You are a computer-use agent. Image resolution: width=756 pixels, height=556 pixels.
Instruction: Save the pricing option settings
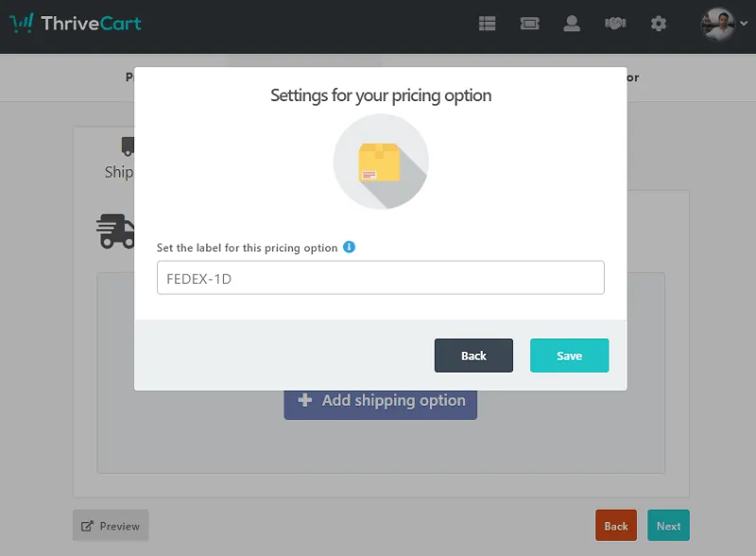tap(569, 356)
